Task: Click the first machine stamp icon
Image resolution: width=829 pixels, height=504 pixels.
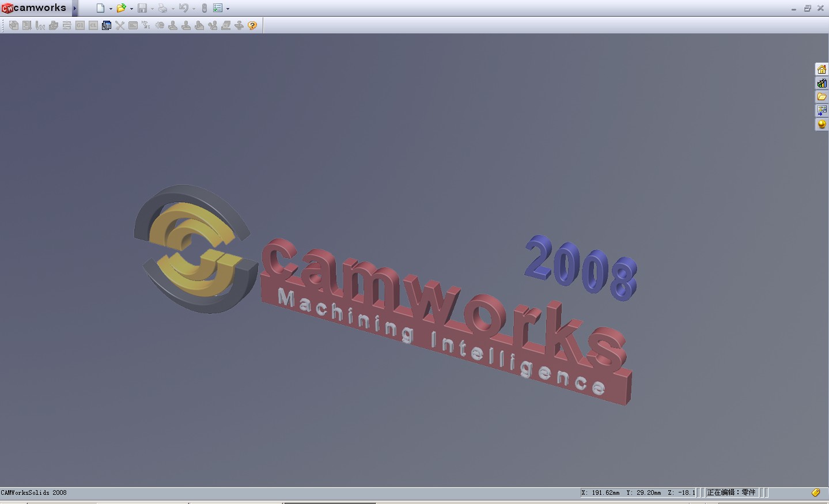Action: pos(173,25)
